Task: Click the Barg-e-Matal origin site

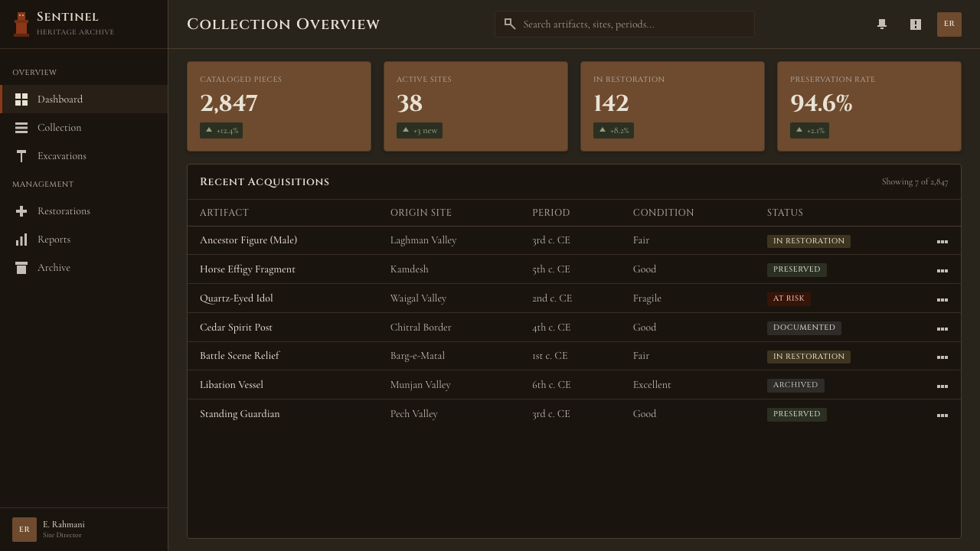Action: [417, 356]
